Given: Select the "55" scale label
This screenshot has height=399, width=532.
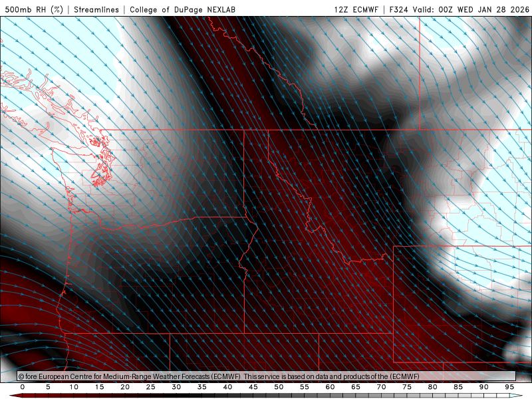Looking at the screenshot, I should point(305,387).
